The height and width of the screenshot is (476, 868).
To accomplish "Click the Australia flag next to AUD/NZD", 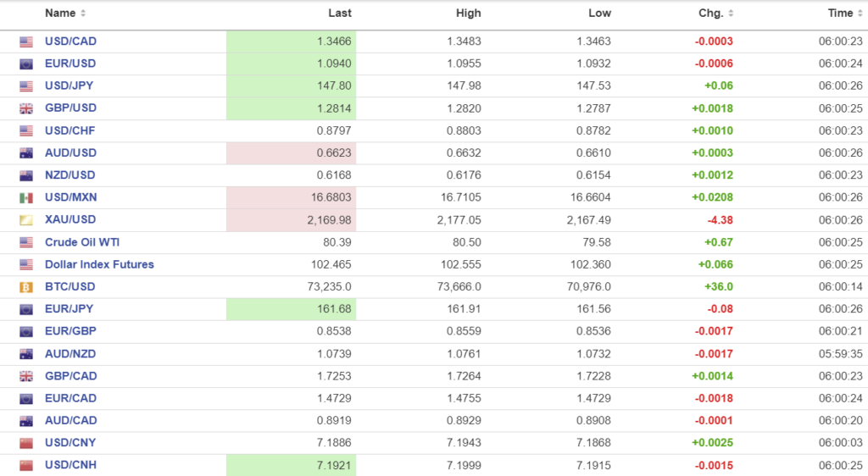I will click(26, 354).
